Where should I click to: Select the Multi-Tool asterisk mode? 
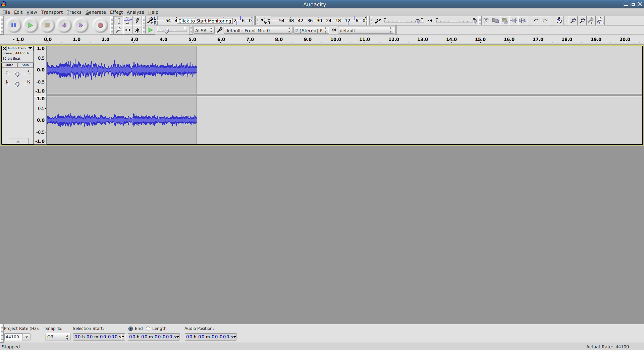[137, 30]
